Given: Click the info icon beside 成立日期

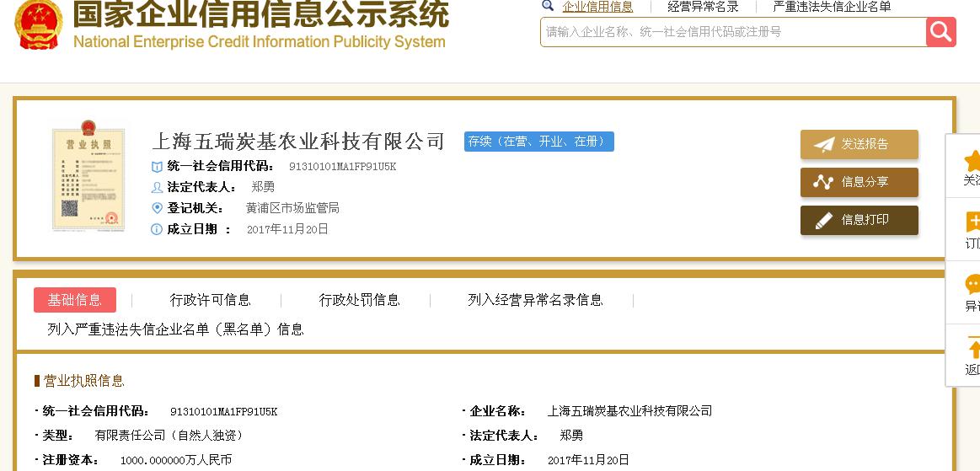Looking at the screenshot, I should 157,229.
